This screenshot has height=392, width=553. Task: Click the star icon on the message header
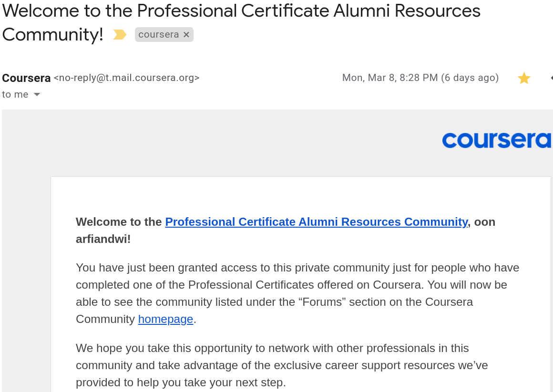pos(524,78)
